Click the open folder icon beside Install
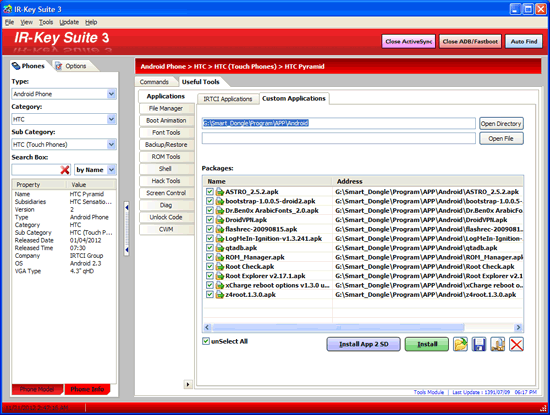Screen dimensions: 550x415 coord(460,344)
